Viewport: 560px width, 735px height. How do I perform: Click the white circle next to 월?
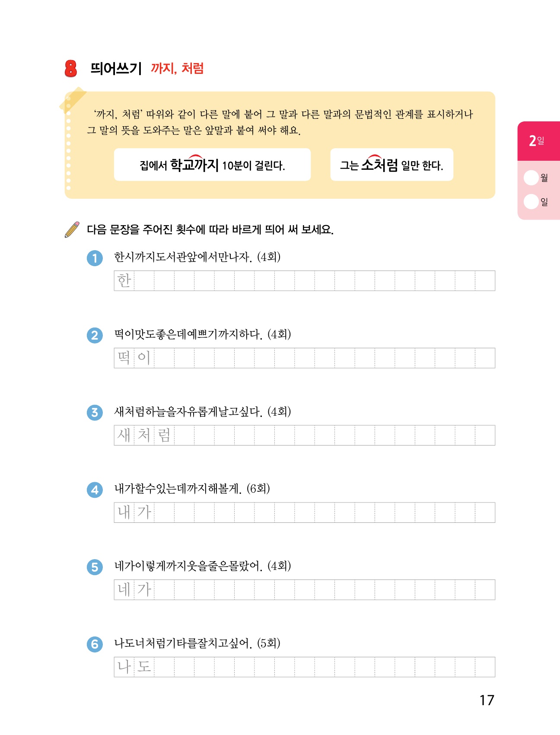coord(531,178)
